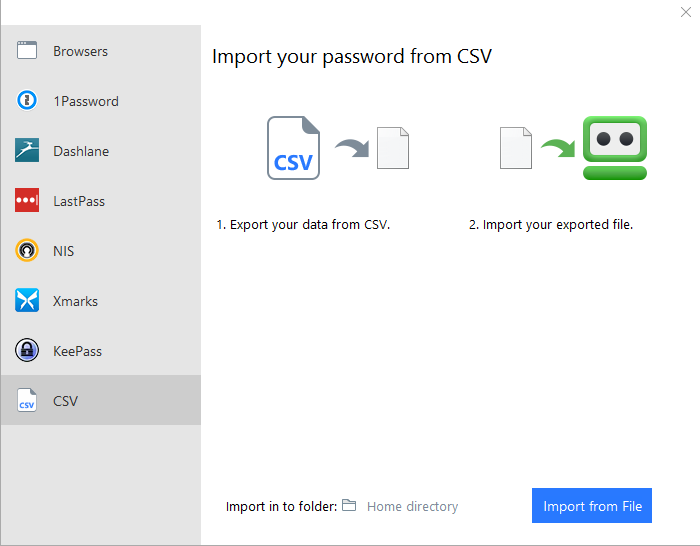This screenshot has height=546, width=700.
Task: Click the Import from File button
Action: 592,505
